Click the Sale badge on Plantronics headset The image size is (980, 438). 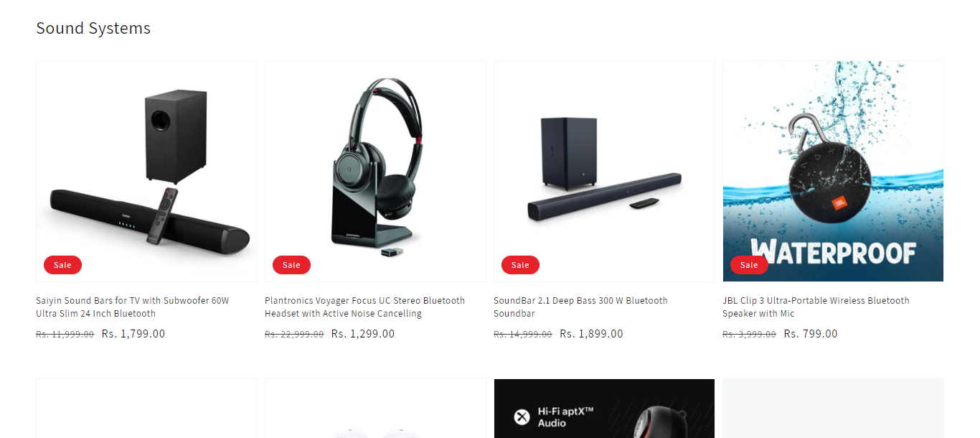pyautogui.click(x=291, y=265)
